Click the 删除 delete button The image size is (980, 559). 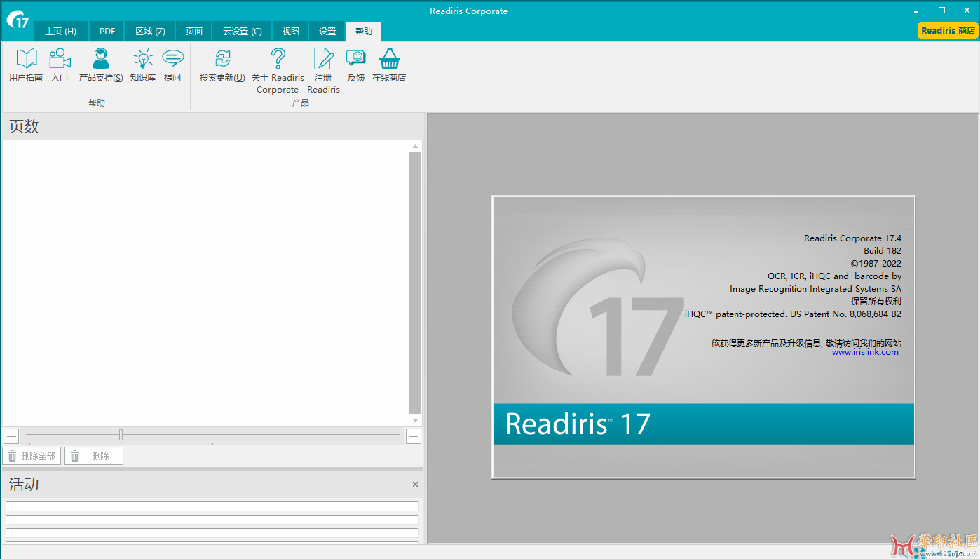[94, 456]
